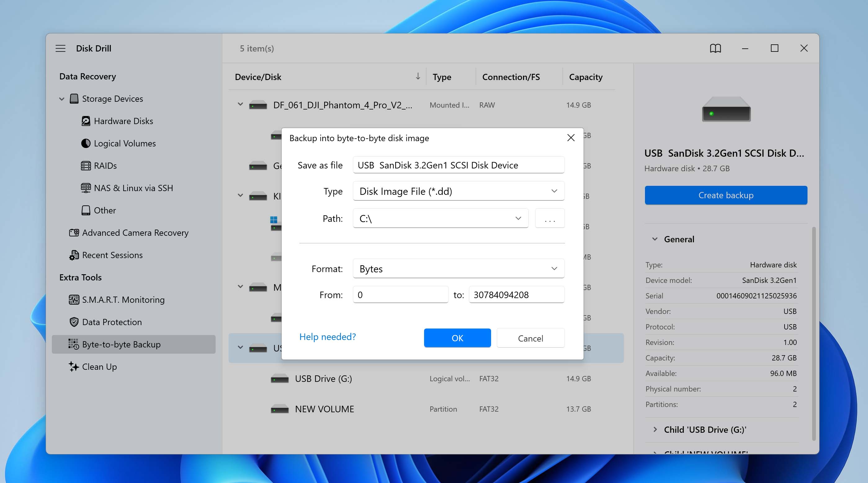Open the Format dropdown showing Bytes
Image resolution: width=868 pixels, height=483 pixels.
(x=459, y=269)
